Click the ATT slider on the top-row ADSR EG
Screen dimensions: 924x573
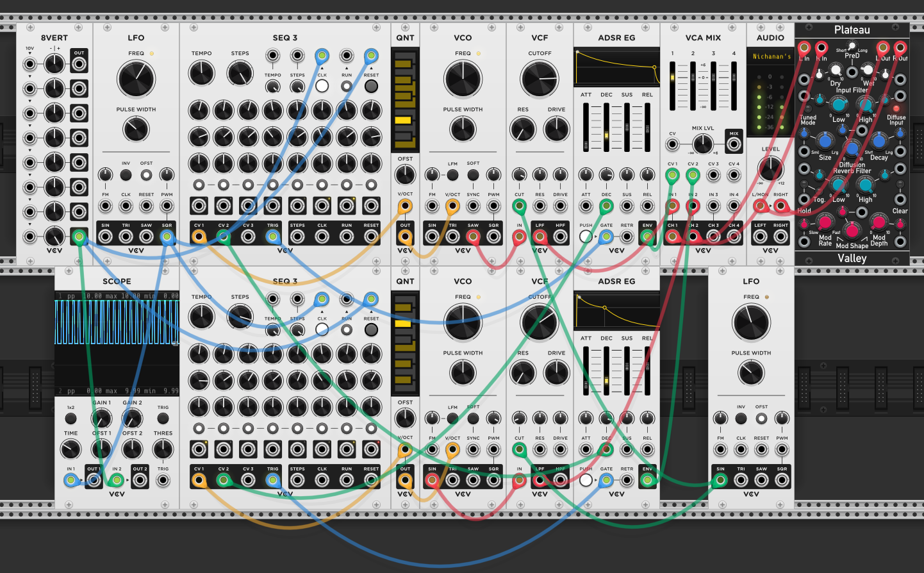coord(586,127)
